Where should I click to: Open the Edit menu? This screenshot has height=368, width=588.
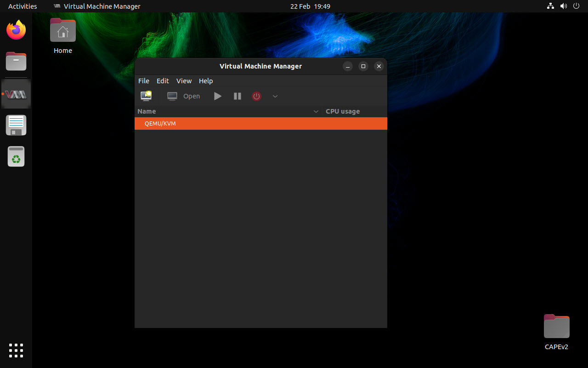pyautogui.click(x=163, y=81)
